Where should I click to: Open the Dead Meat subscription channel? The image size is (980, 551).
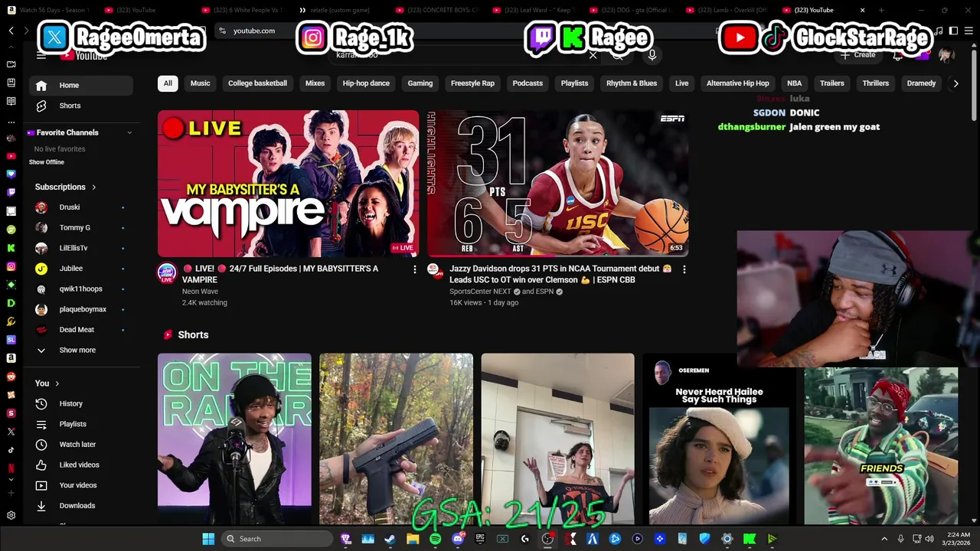point(80,330)
